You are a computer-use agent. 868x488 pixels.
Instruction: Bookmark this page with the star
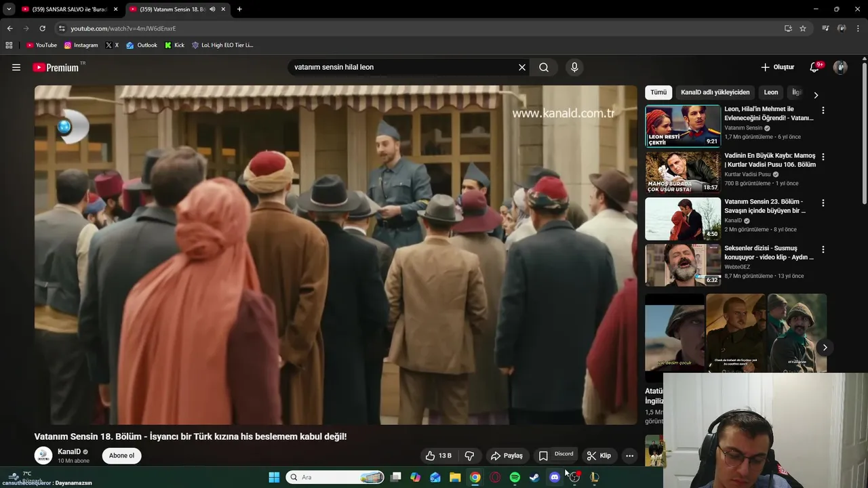(x=803, y=28)
